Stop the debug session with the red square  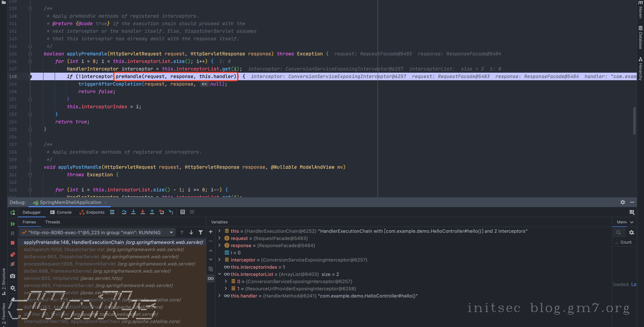(x=13, y=243)
